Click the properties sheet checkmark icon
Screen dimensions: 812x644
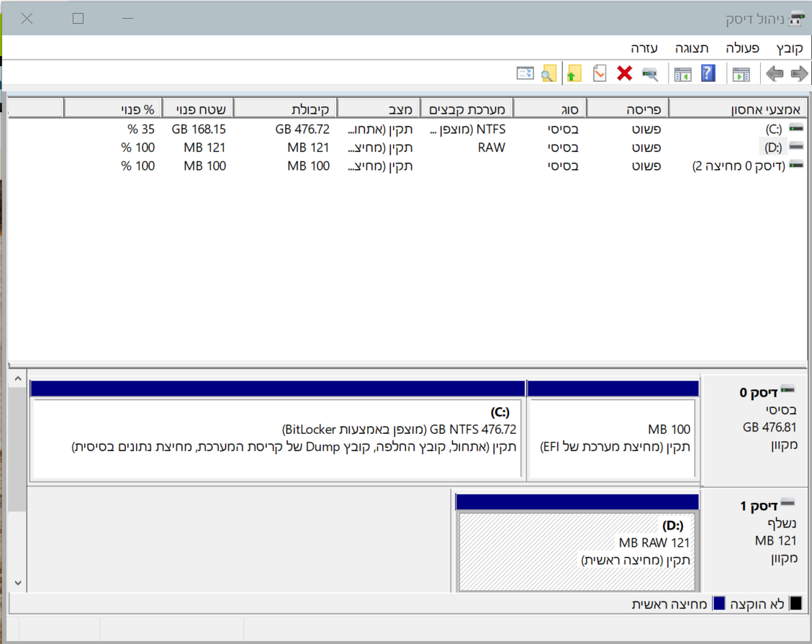click(600, 73)
